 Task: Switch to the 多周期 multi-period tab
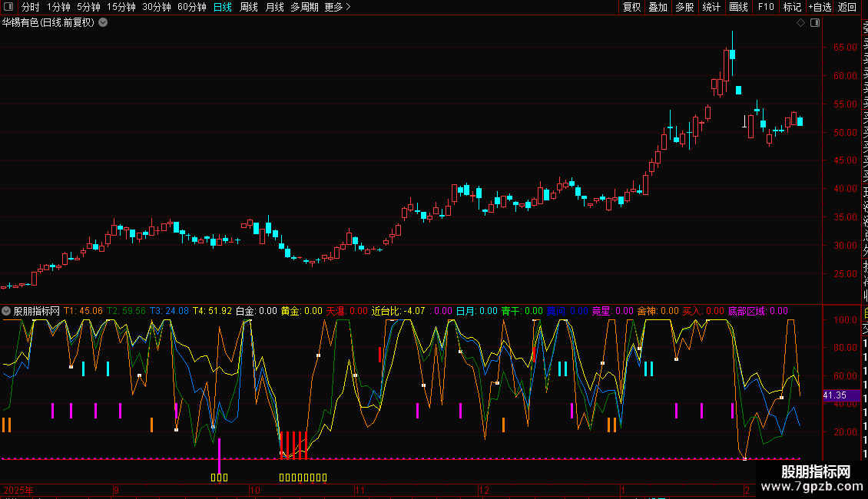coord(304,7)
